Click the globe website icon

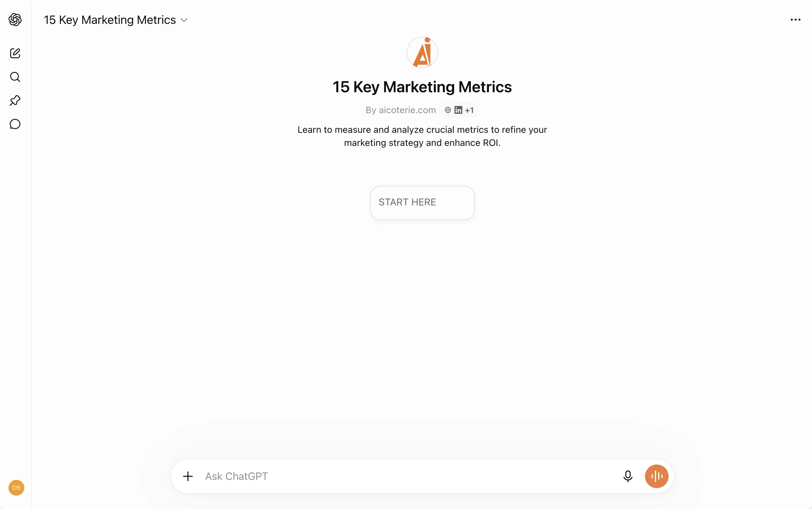pyautogui.click(x=448, y=110)
